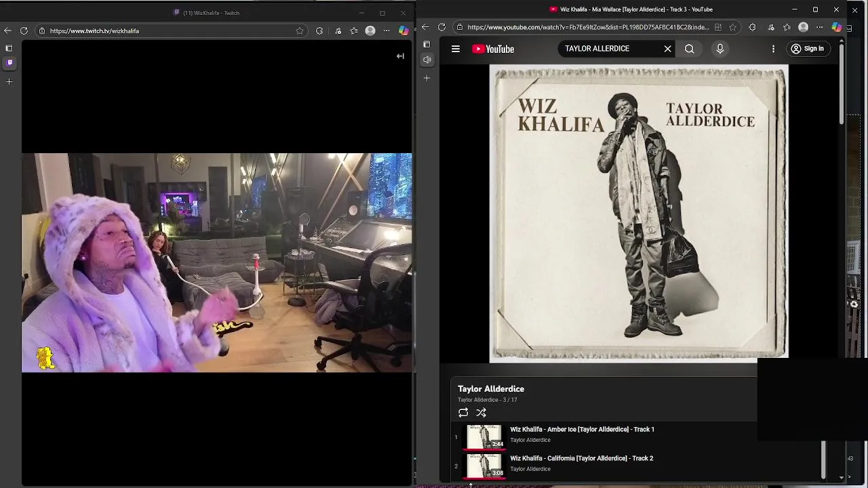This screenshot has width=868, height=488.
Task: Select the YouTube URL address bar
Action: click(588, 27)
